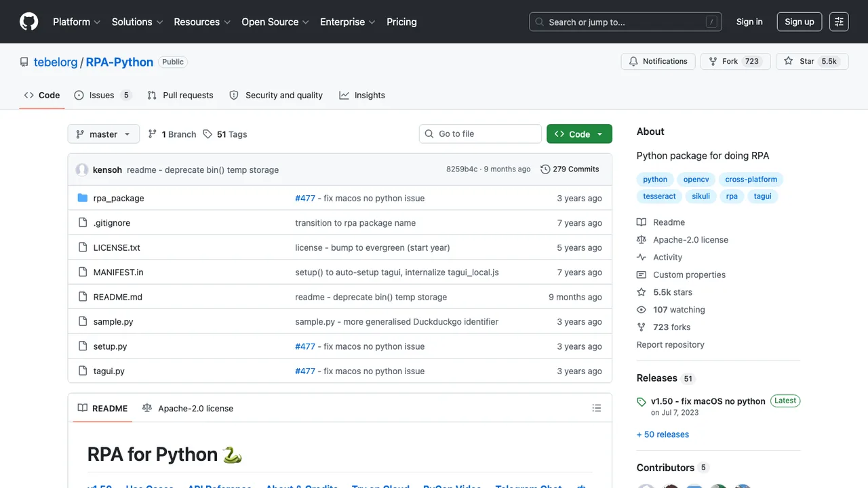Image resolution: width=868 pixels, height=488 pixels.
Task: Click the LICENSE.txt file icon
Action: click(83, 247)
